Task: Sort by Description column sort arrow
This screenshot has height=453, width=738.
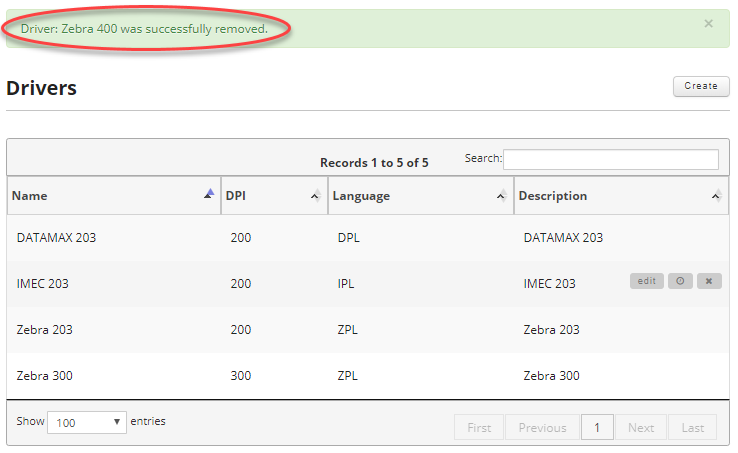Action: (717, 195)
